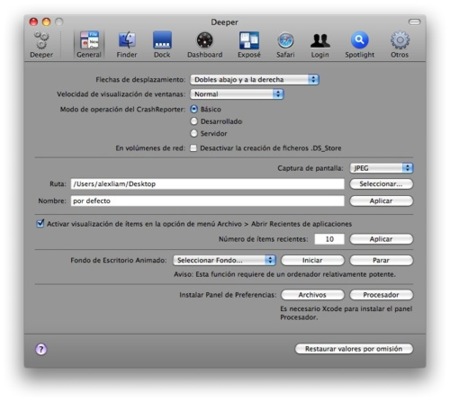
Task: Click the Archivos button
Action: coord(312,295)
